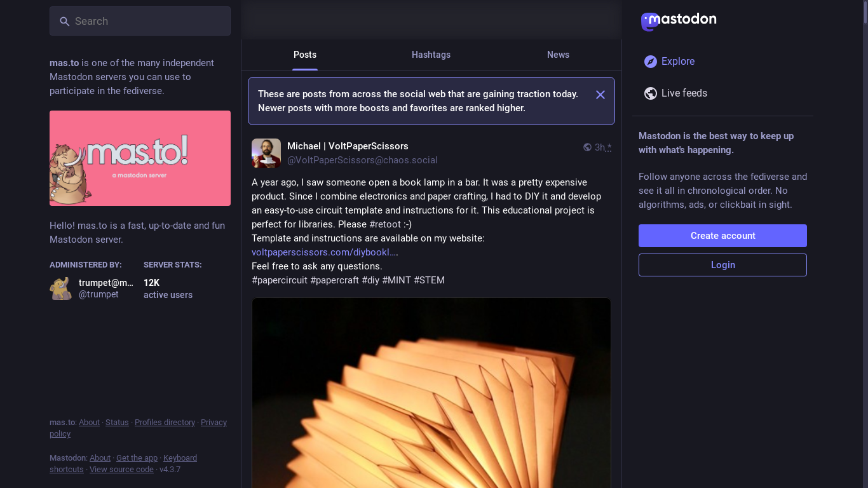Select the Explore compass icon
The width and height of the screenshot is (868, 488).
click(x=650, y=62)
